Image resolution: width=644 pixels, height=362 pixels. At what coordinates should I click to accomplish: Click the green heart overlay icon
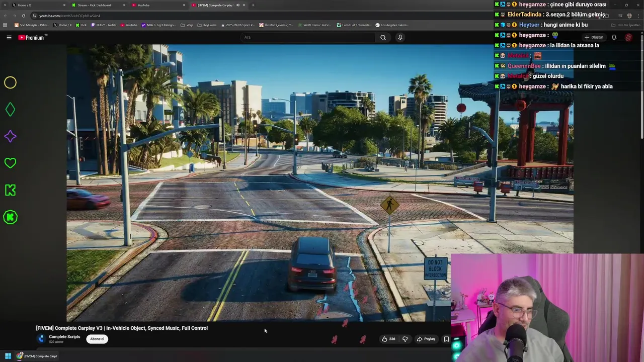[x=10, y=163]
